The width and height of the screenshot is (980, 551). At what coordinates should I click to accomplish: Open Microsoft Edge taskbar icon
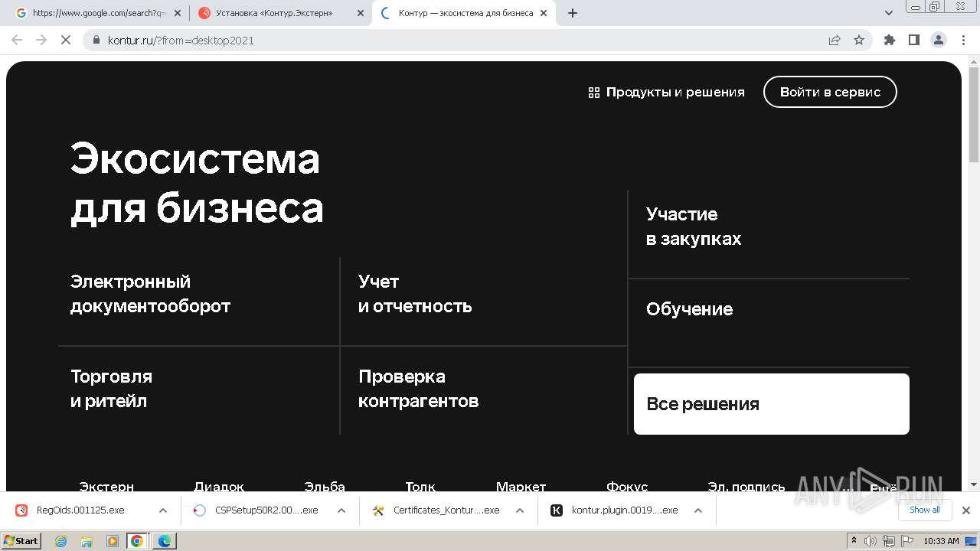(165, 540)
